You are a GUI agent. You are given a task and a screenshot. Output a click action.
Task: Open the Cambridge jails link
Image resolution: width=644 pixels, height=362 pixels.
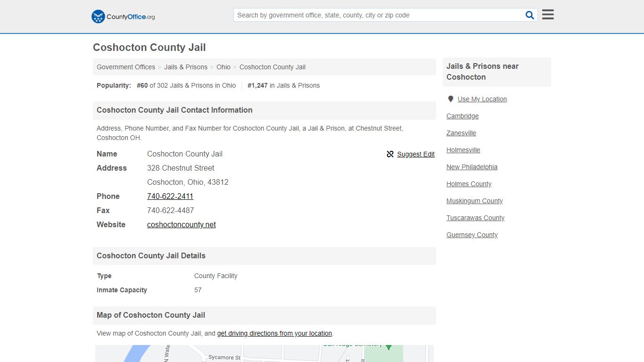[x=462, y=116]
